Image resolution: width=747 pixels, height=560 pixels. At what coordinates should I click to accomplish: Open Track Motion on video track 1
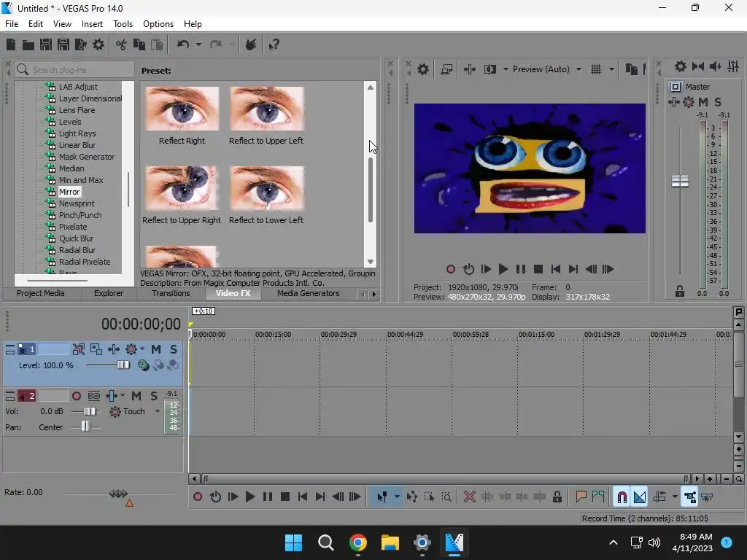coord(96,349)
